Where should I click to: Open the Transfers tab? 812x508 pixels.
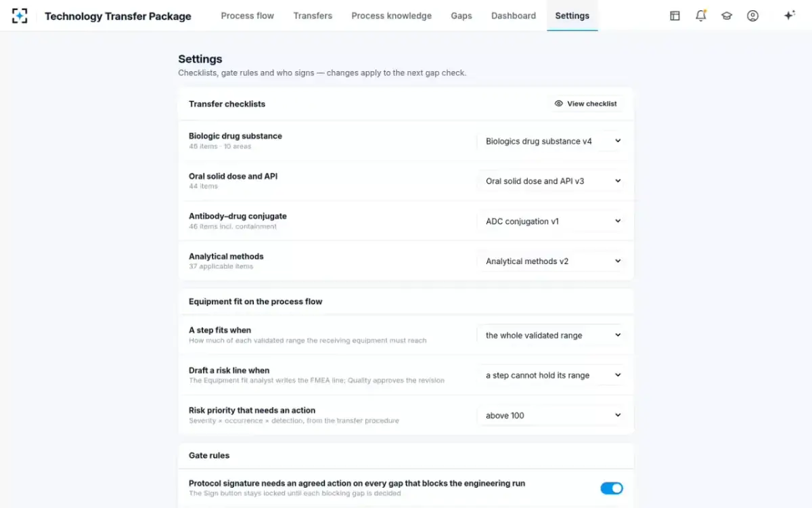tap(313, 16)
